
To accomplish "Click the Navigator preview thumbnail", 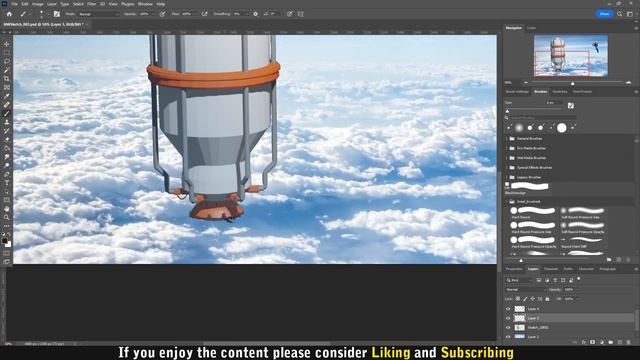I will tap(571, 56).
